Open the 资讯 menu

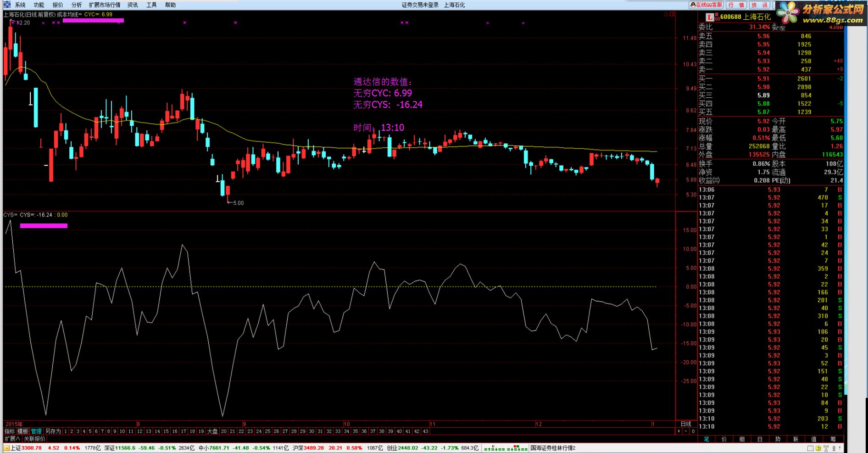(133, 5)
